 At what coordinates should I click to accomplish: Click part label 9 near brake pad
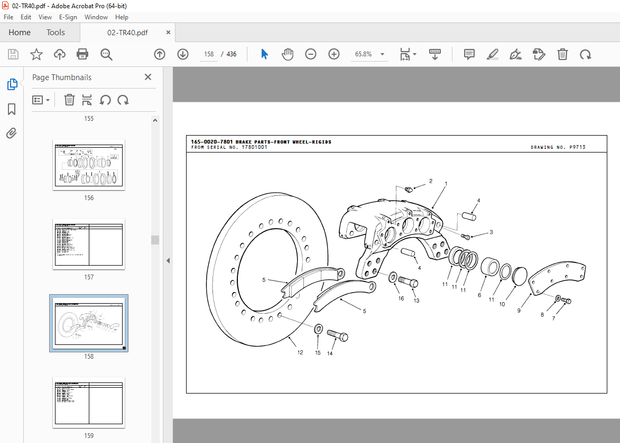[519, 310]
